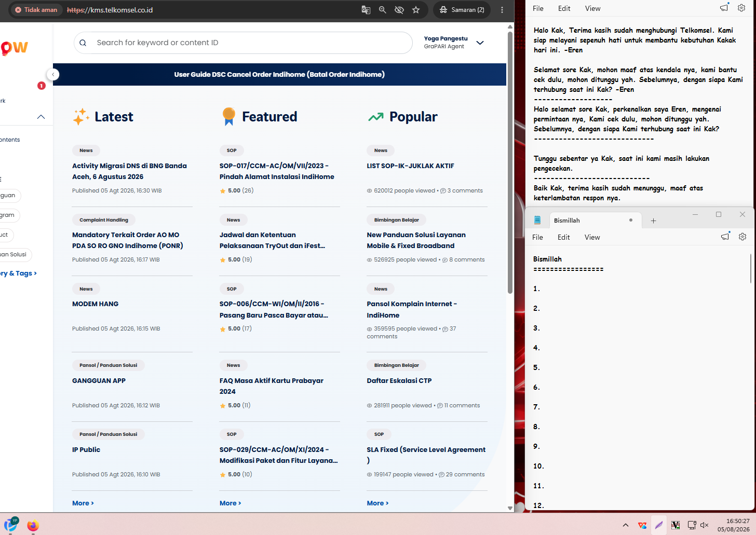756x535 pixels.
Task: Open Mandatory Terkait Order AO MO article
Action: pos(128,240)
